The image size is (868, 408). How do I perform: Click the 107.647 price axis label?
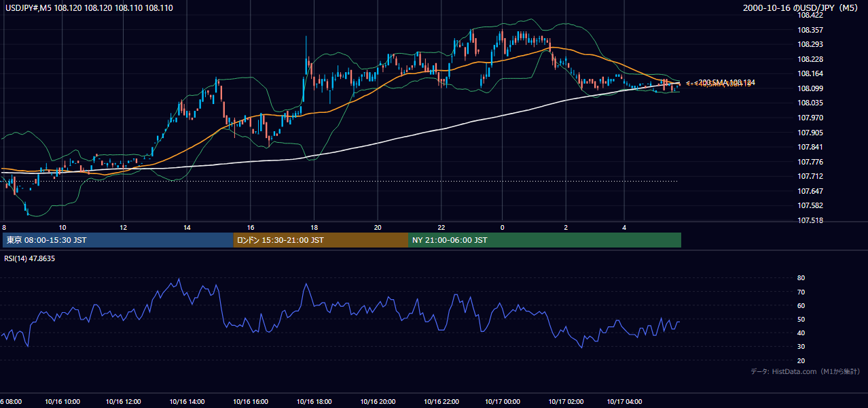(x=811, y=191)
